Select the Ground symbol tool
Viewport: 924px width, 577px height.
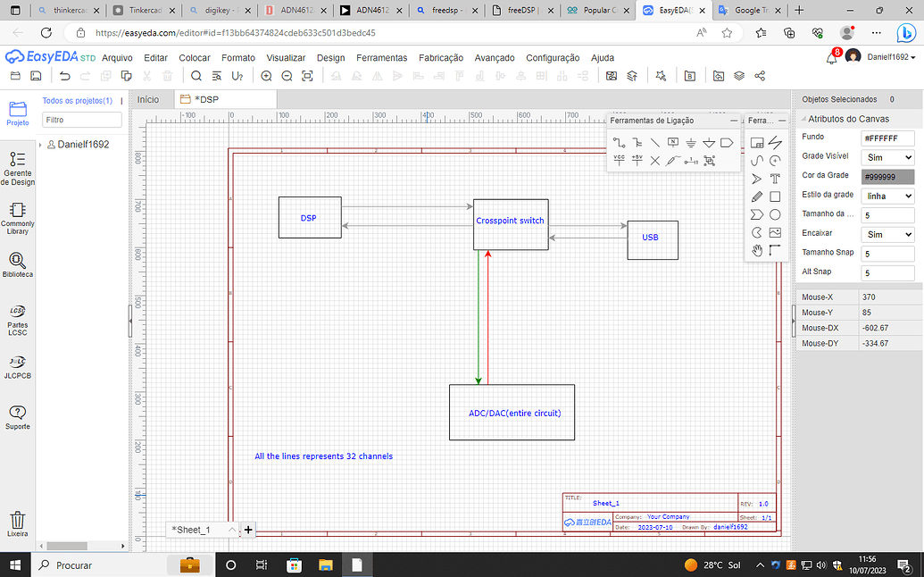click(x=691, y=142)
